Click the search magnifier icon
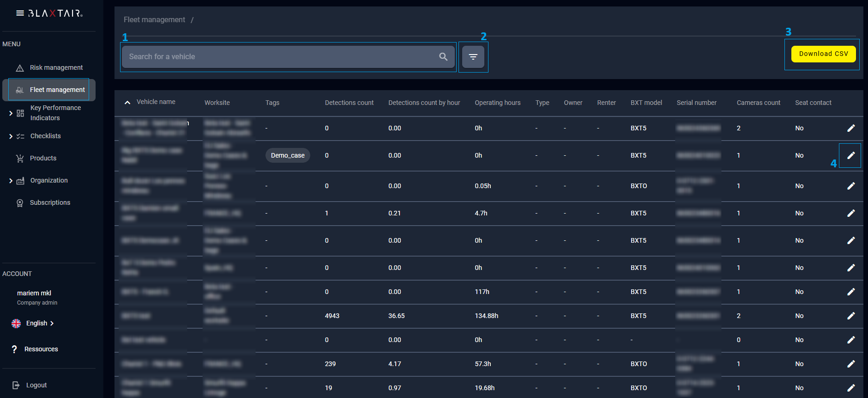Screen dimensions: 868x398 443,56
